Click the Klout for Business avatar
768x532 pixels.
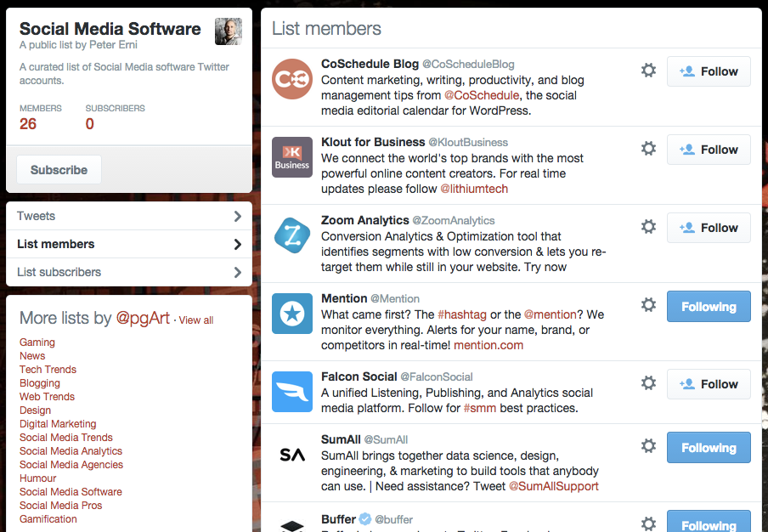click(x=292, y=157)
